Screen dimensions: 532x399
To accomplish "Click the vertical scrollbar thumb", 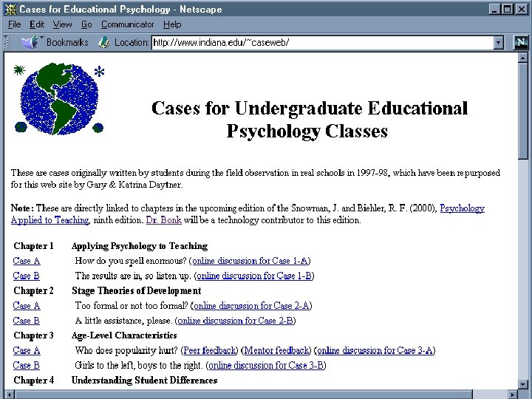I will coord(523,110).
